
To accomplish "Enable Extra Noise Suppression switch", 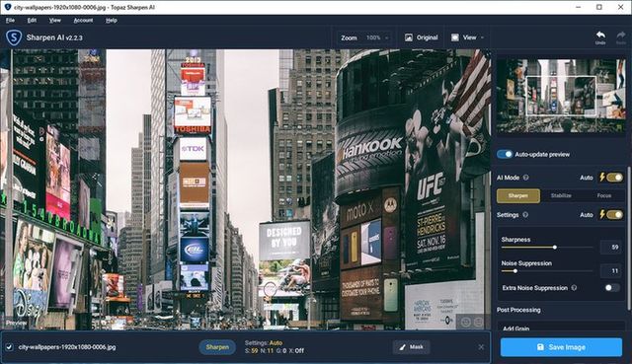I will click(x=612, y=287).
